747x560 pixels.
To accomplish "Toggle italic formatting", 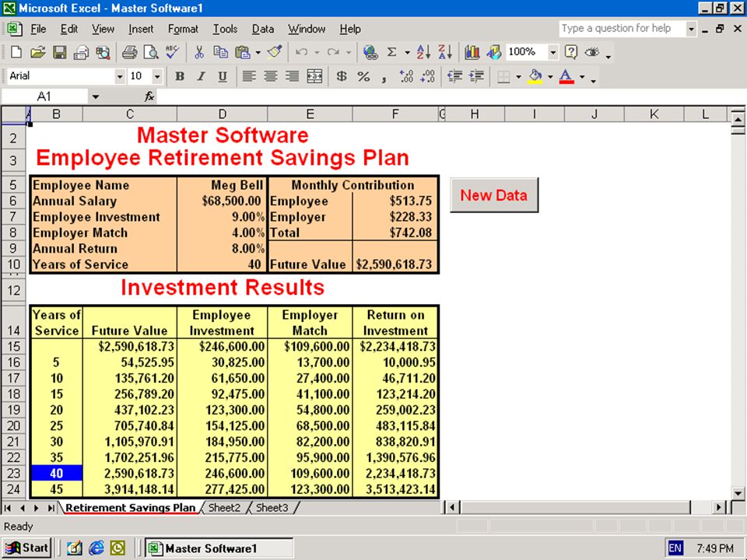I will tap(201, 76).
